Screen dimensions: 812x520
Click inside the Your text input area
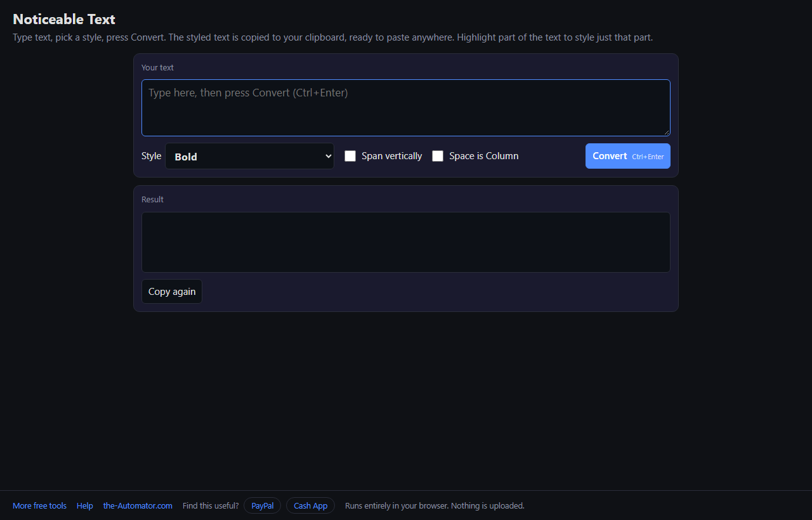click(x=406, y=108)
